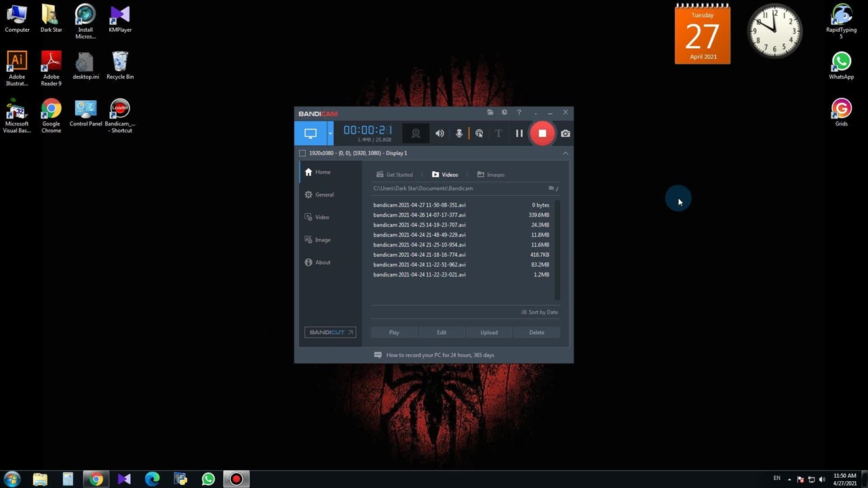Click the text overlay T icon
868x488 pixels.
pyautogui.click(x=498, y=134)
